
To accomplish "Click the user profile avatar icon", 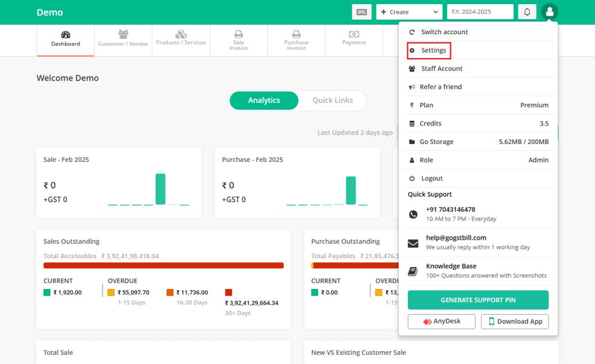I will coord(550,12).
